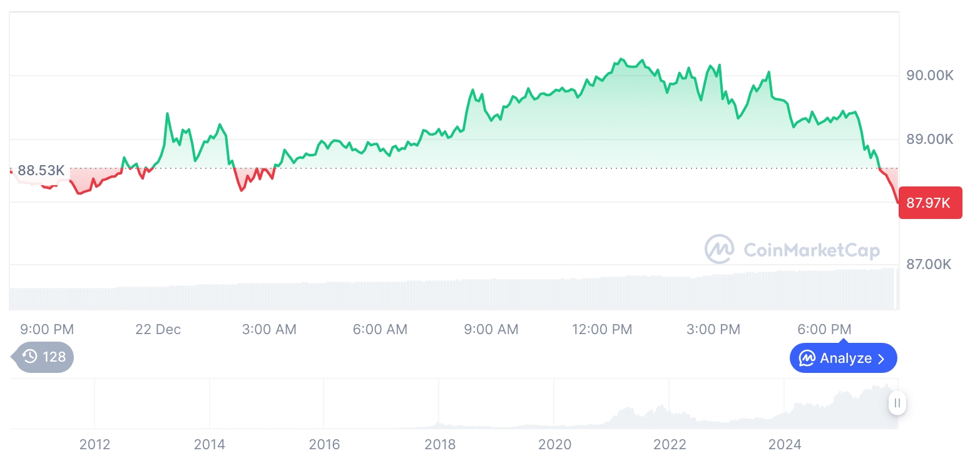
Task: Click the 3:00 AM time axis label
Action: pyautogui.click(x=269, y=329)
